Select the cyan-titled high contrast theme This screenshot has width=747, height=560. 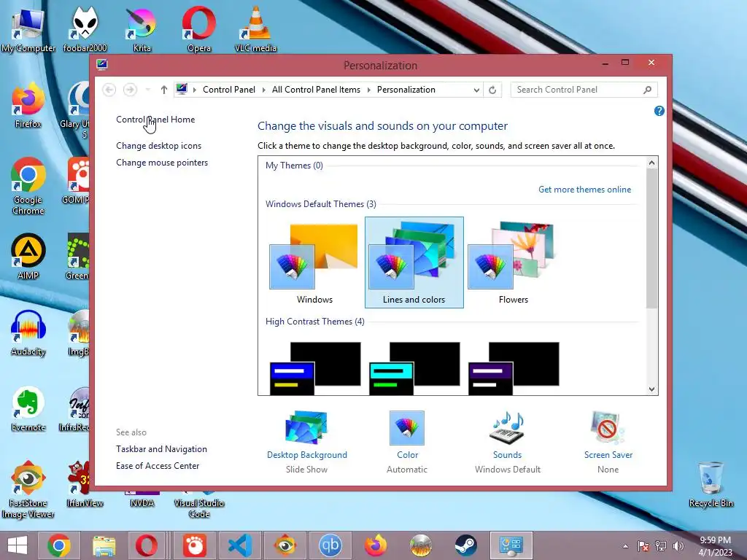(x=414, y=368)
